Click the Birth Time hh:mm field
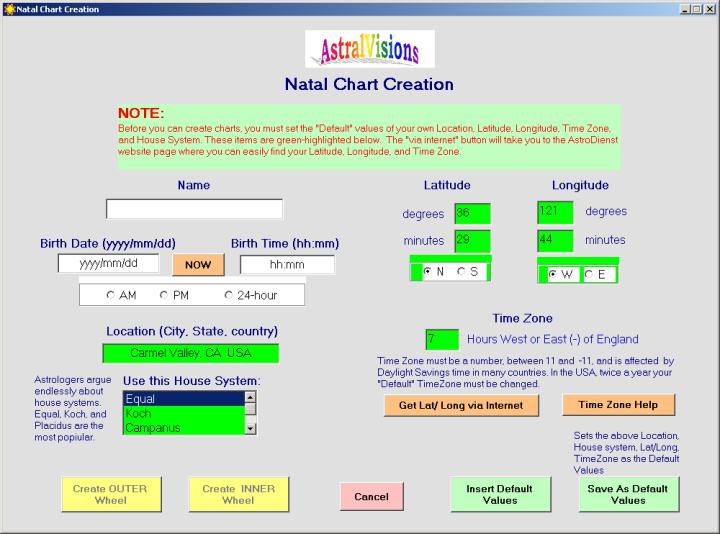The width and height of the screenshot is (720, 534). click(287, 264)
